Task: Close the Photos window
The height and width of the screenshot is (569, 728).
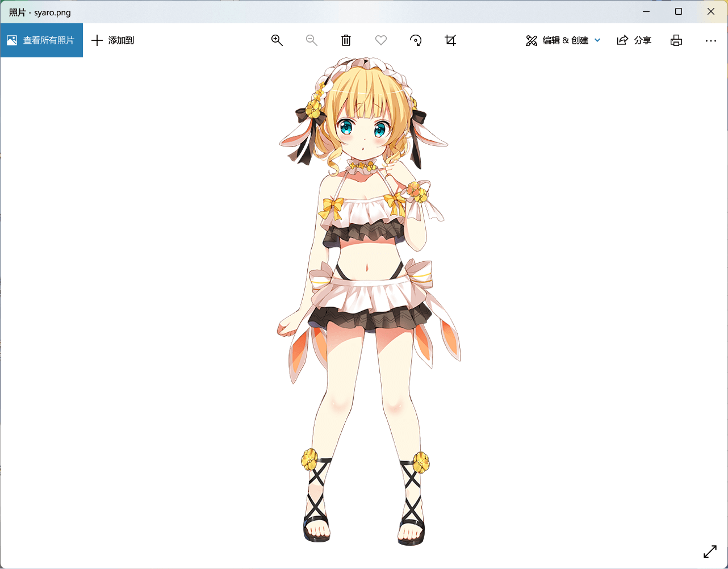Action: tap(711, 11)
